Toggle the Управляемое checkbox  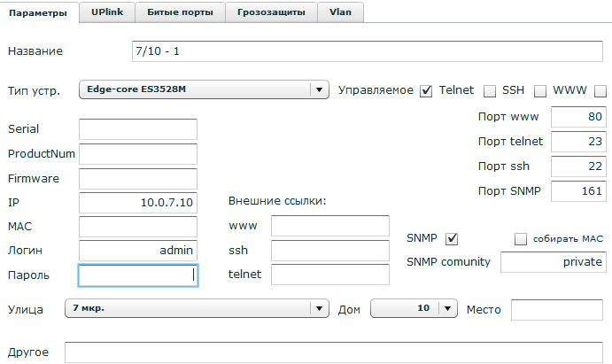click(x=425, y=90)
